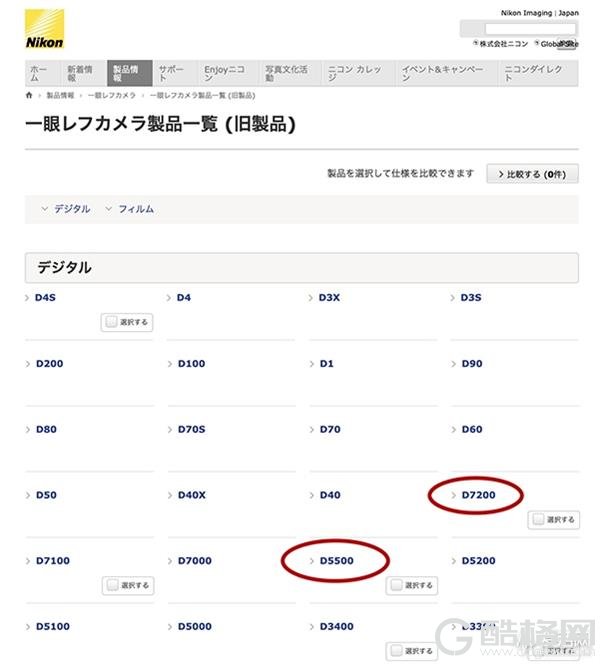The image size is (600, 664).
Task: Open the D50 product link
Action: (x=46, y=495)
